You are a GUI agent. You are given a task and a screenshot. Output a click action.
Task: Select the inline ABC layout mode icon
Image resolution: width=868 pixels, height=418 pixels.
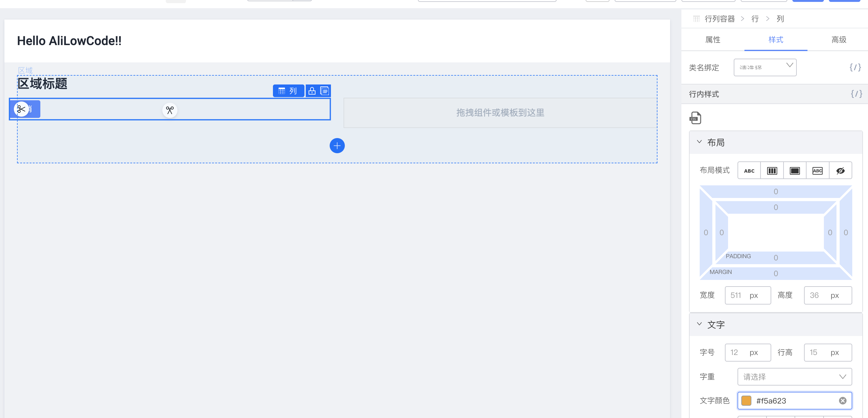(x=749, y=170)
